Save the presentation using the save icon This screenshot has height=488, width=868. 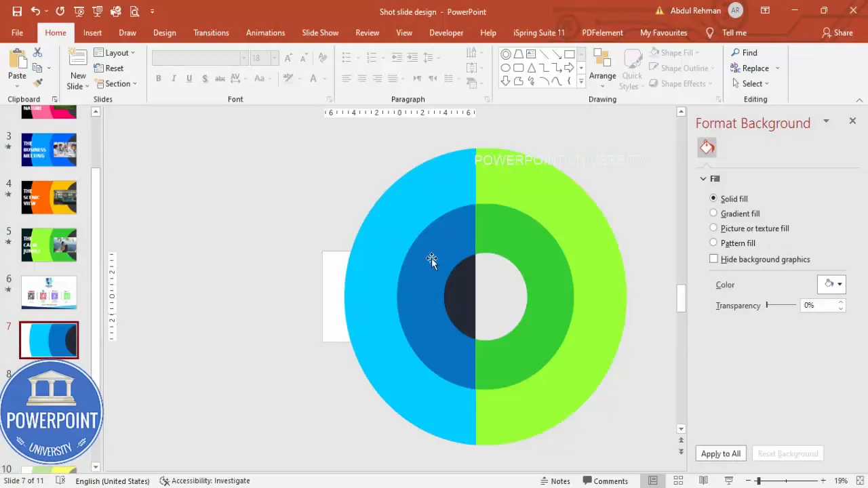coord(17,12)
